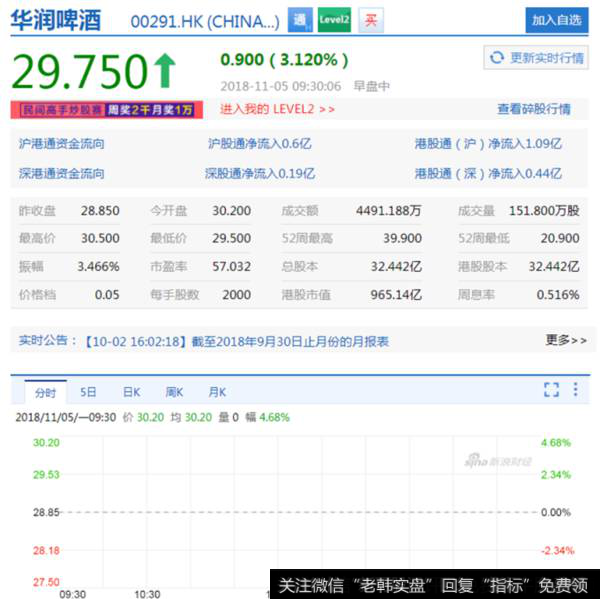
Task: Click the 09:30 time label on chart
Action: click(73, 594)
